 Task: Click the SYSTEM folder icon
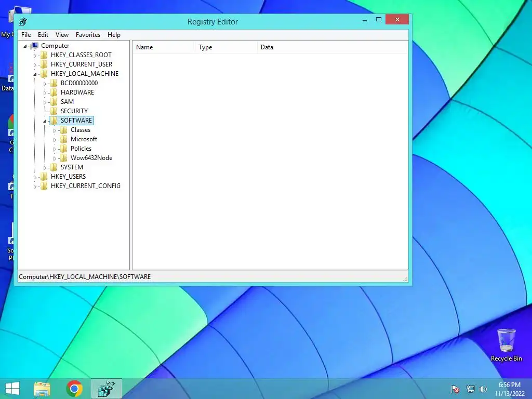54,167
